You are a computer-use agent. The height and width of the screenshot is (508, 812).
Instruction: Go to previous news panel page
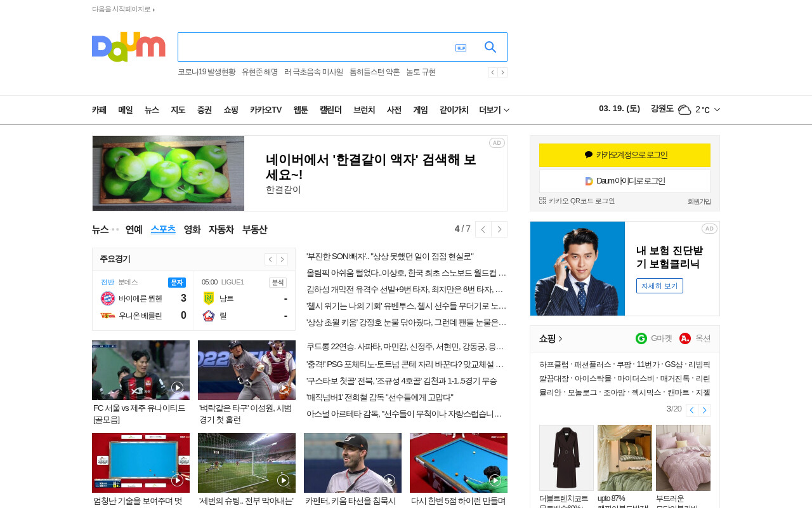tap(483, 229)
